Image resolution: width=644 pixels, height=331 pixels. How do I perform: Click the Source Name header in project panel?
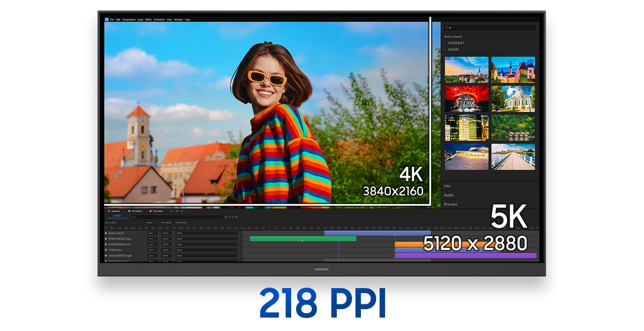click(453, 37)
